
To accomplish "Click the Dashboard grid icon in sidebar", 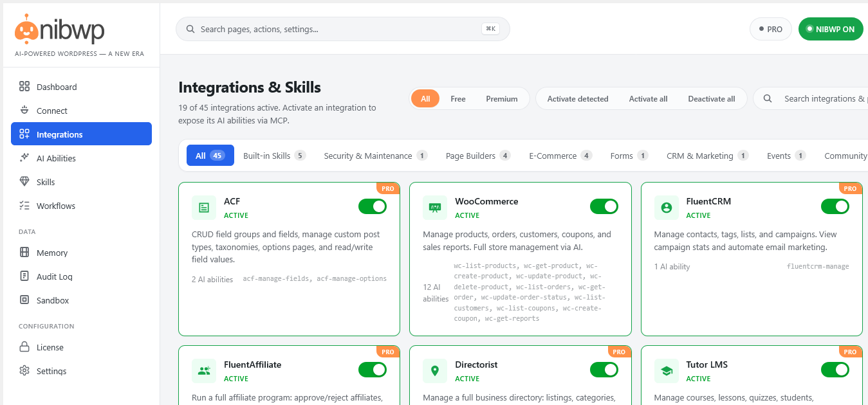I will 24,86.
